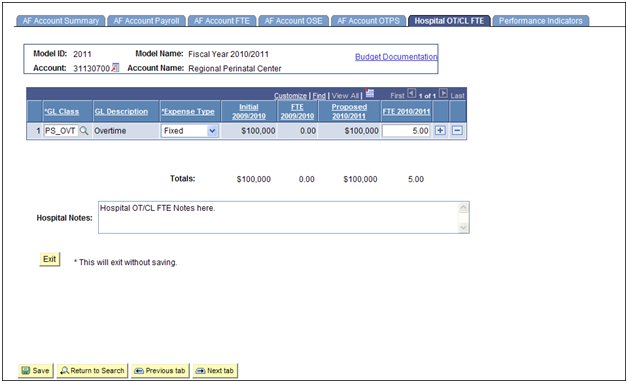Go to Next tab button

click(215, 371)
